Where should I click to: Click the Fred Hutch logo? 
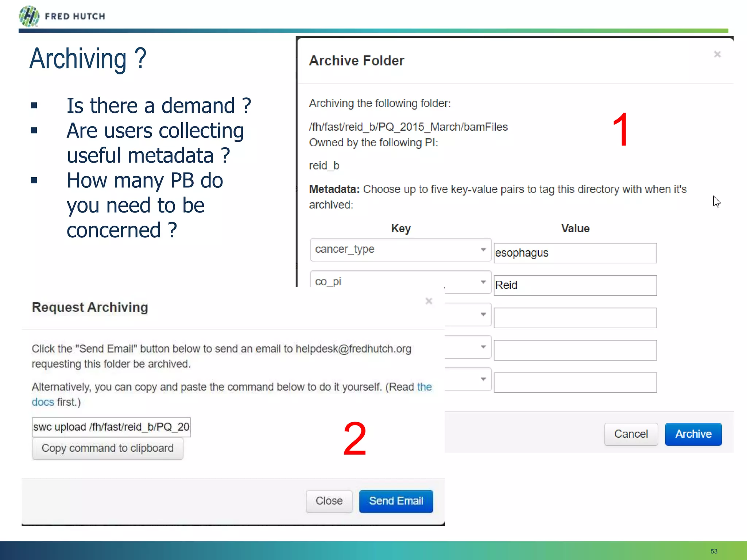(x=62, y=16)
